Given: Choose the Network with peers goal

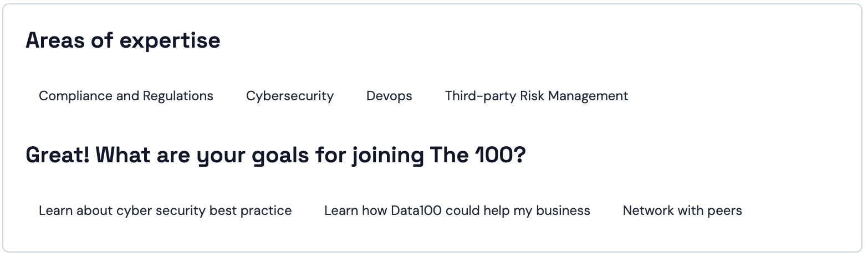Looking at the screenshot, I should click(682, 210).
